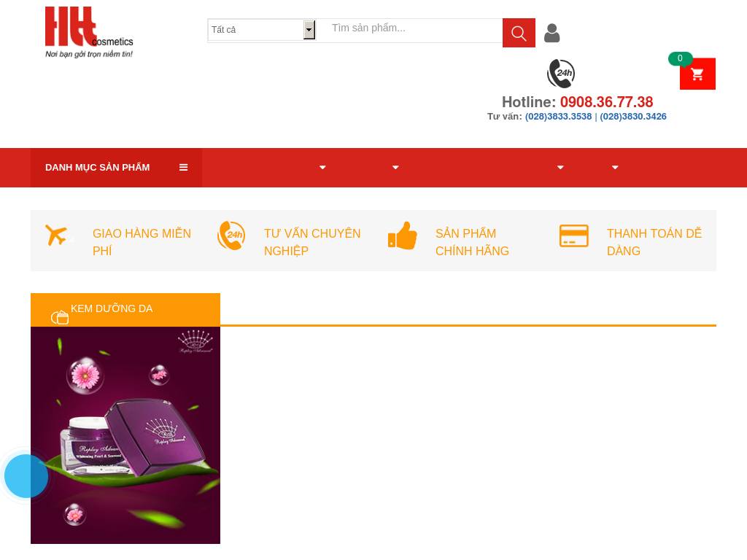Click the orange 24h consulting phone icon
Viewport: 747px width, 560px height.
pos(231,236)
